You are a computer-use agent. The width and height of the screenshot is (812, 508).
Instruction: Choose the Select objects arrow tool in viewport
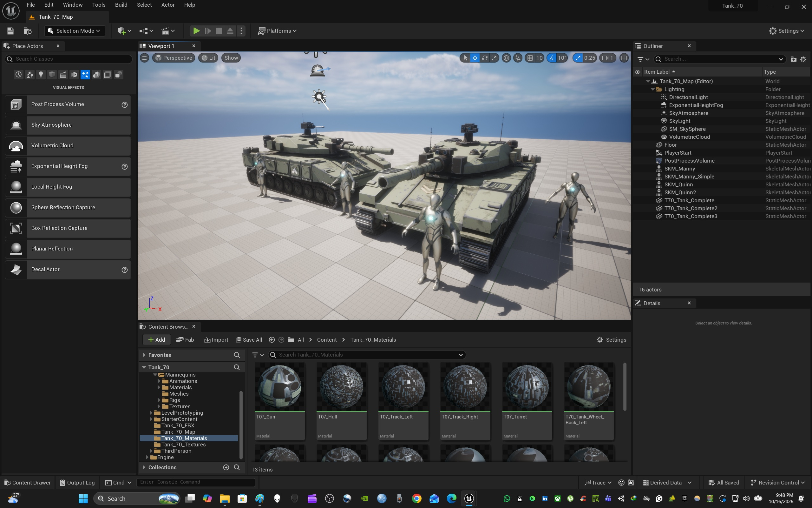tap(465, 58)
